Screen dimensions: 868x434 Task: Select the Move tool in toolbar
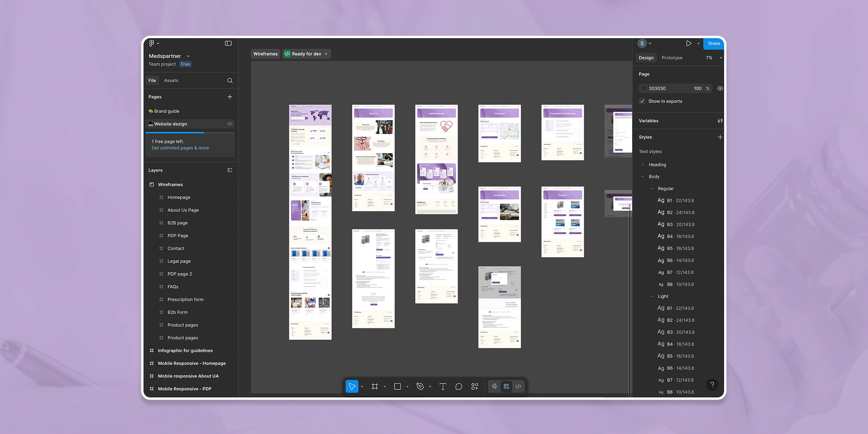coord(352,386)
